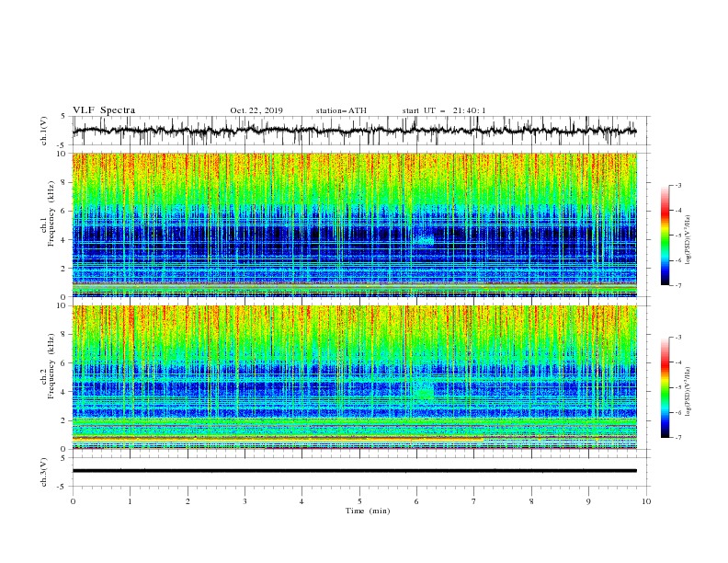
Task: Click ch.1 frequency tick label "6"
Action: (63, 211)
